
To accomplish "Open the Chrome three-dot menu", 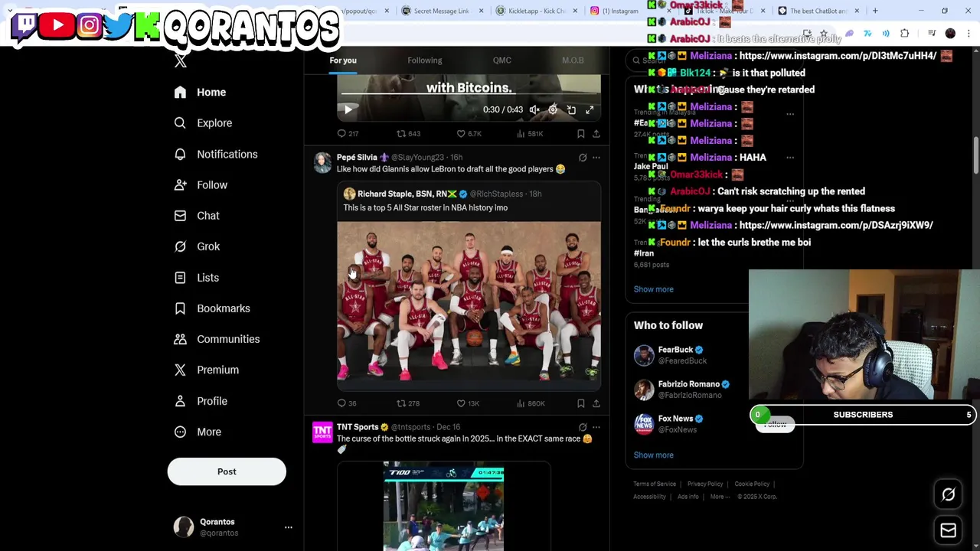I will [x=969, y=34].
